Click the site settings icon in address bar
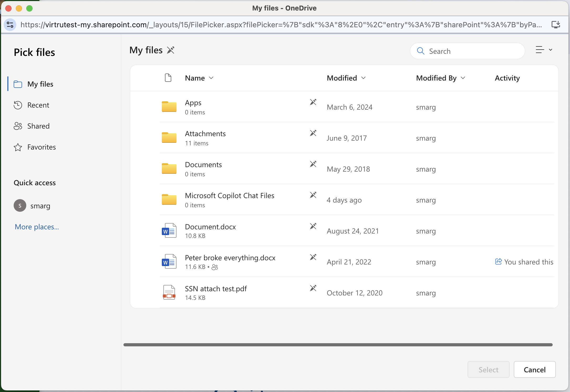 10,25
